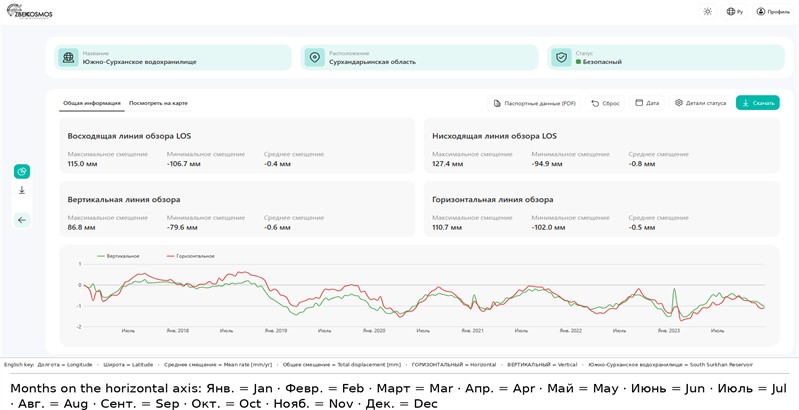
Task: Click the location pin icon beside Расположение
Action: pos(314,58)
